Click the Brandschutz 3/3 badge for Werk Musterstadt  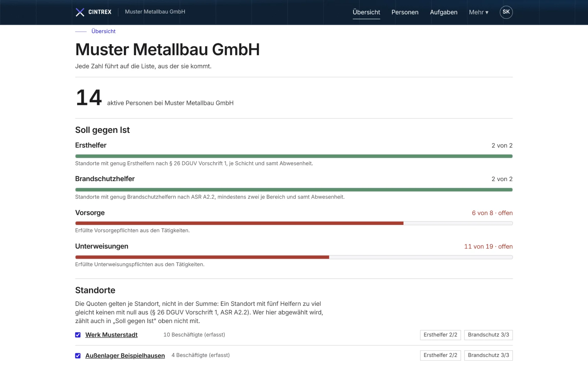(488, 335)
